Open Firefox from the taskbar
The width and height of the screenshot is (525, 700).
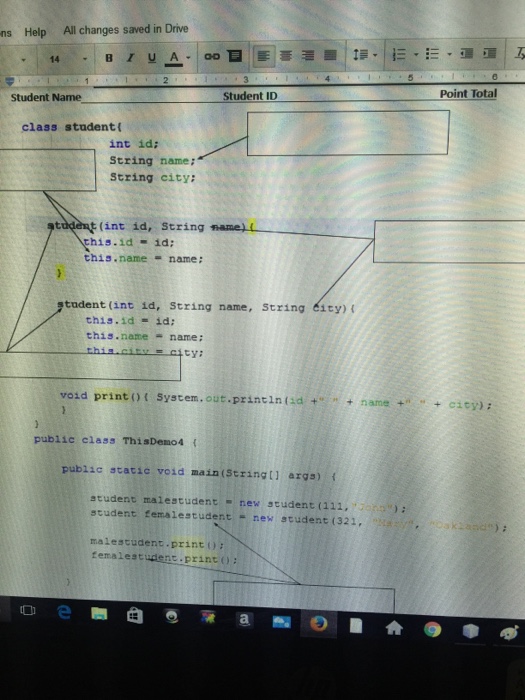(318, 624)
